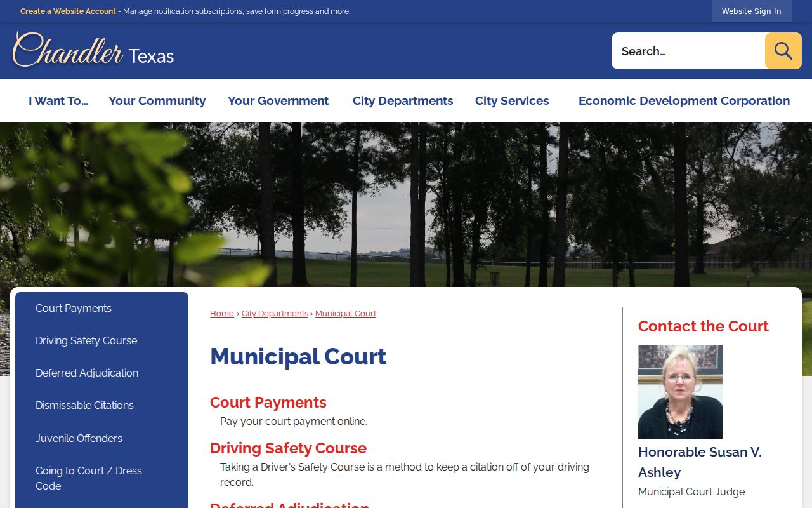The image size is (812, 508).
Task: Click the Contact the Court heading
Action: (x=703, y=326)
